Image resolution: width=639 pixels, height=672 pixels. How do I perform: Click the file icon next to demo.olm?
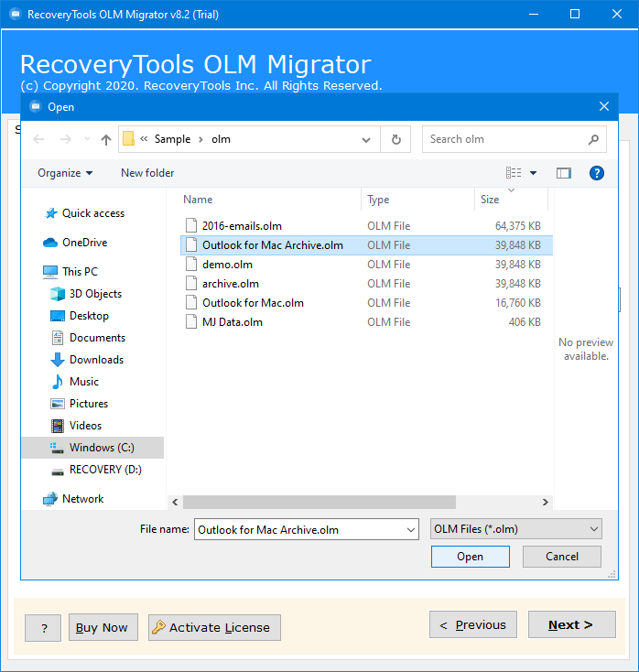pyautogui.click(x=191, y=265)
